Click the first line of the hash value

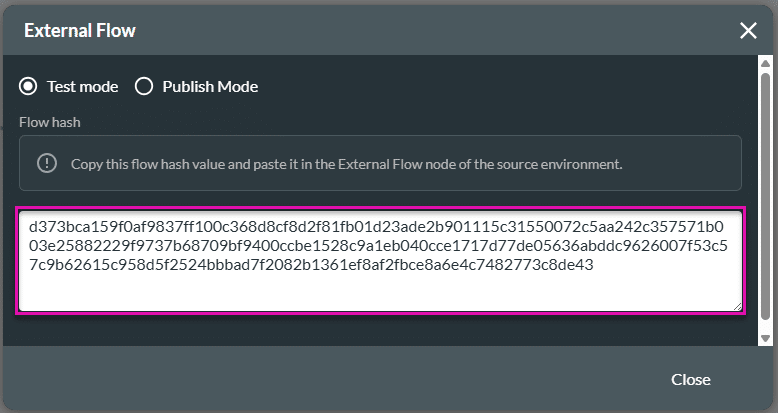(x=380, y=227)
